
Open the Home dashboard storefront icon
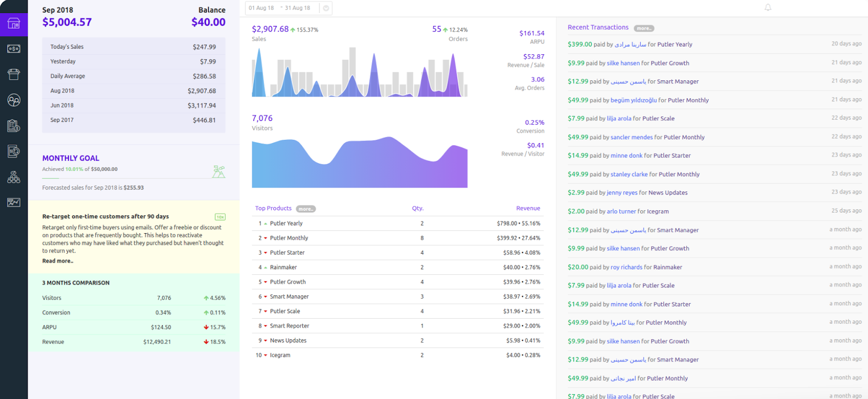point(14,24)
